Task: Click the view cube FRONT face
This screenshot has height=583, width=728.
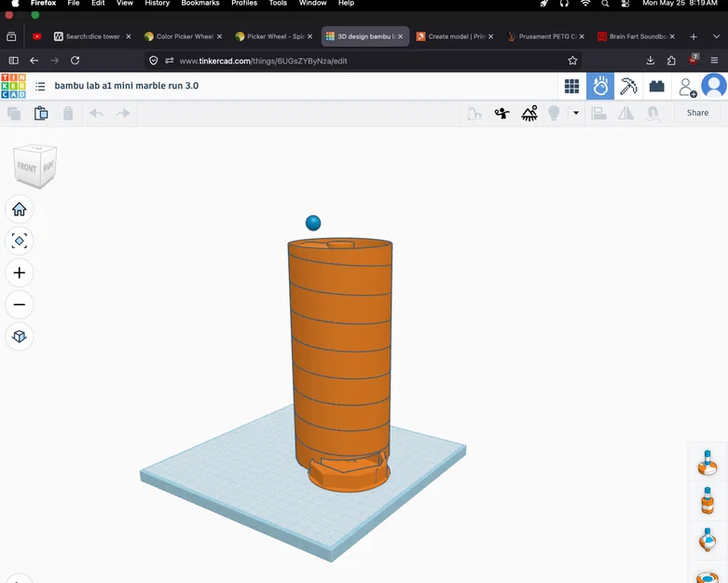Action: (27, 167)
